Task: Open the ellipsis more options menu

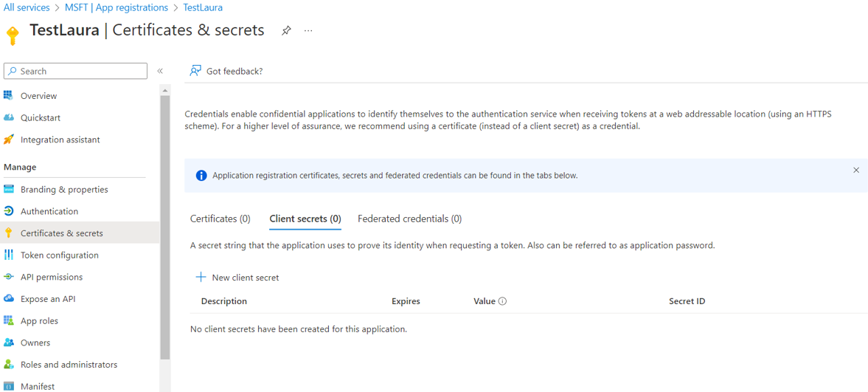Action: pos(308,31)
